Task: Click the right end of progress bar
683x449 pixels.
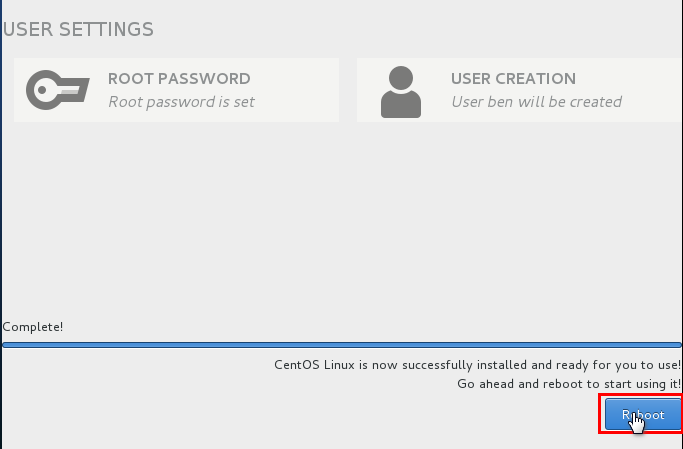Action: coord(676,344)
